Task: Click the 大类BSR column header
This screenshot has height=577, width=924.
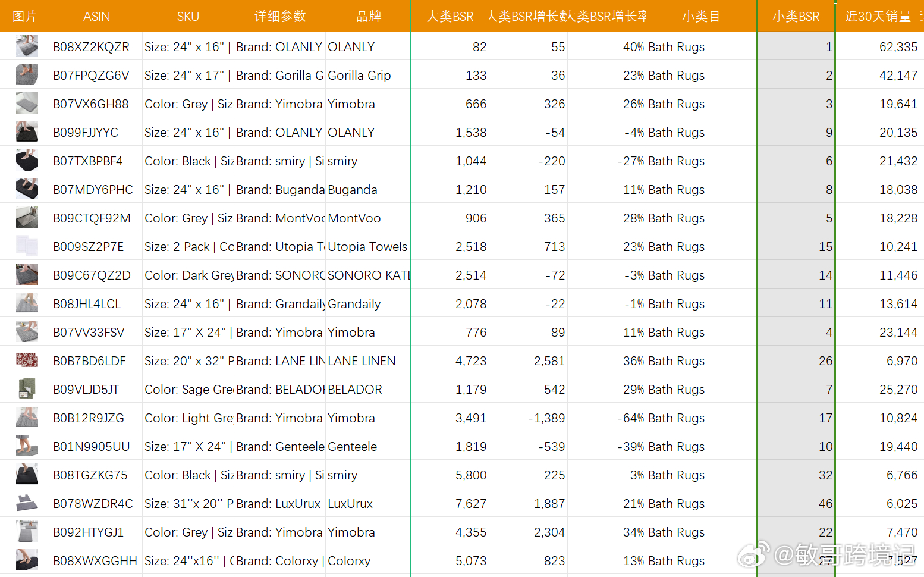Action: click(x=450, y=16)
